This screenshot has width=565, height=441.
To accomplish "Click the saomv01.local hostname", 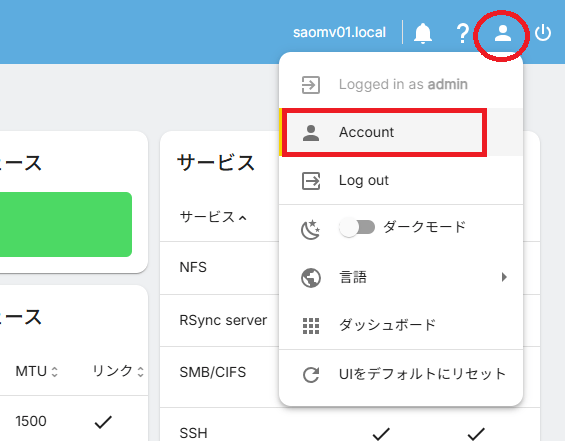I will pyautogui.click(x=339, y=32).
